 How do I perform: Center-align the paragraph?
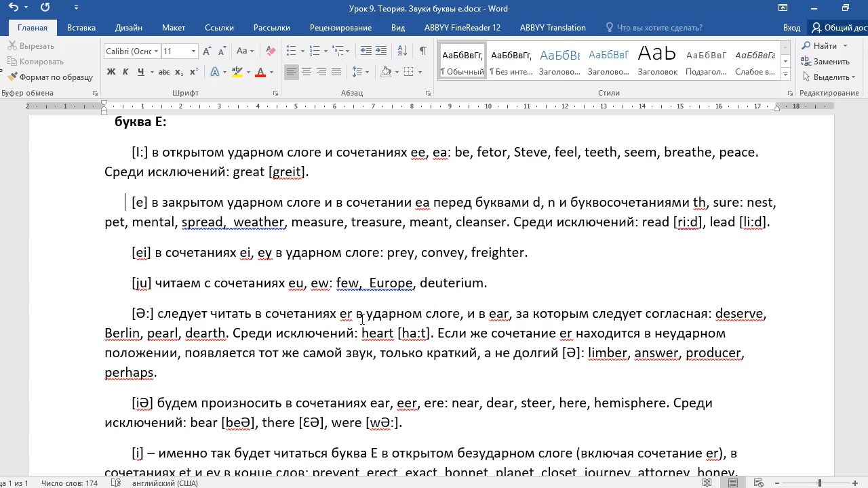(x=307, y=72)
